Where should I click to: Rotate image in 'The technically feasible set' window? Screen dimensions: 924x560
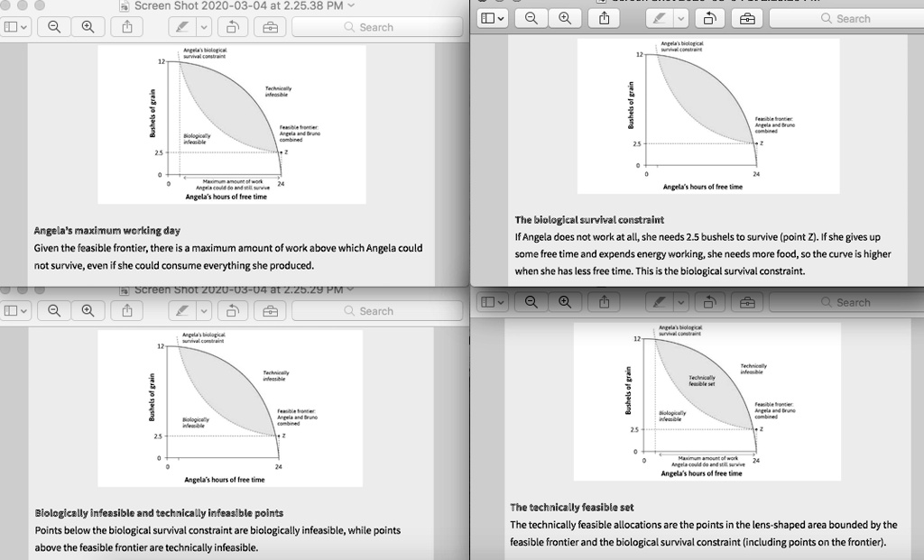tap(710, 302)
